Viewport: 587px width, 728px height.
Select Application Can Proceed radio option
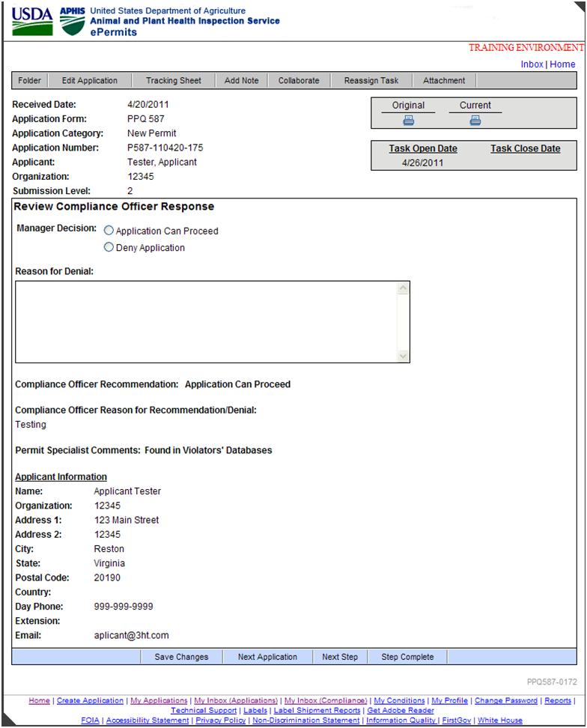[x=109, y=230]
